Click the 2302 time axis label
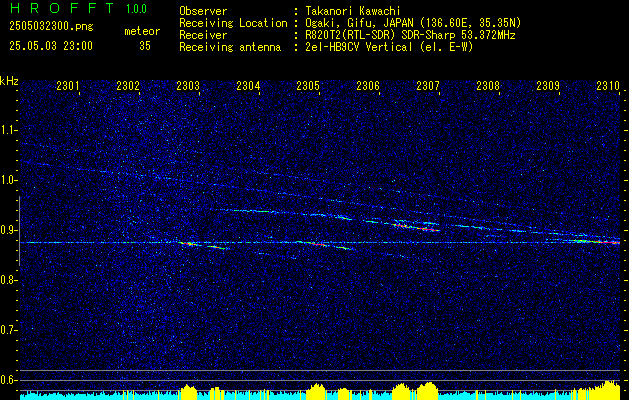The width and height of the screenshot is (629, 400). point(128,85)
